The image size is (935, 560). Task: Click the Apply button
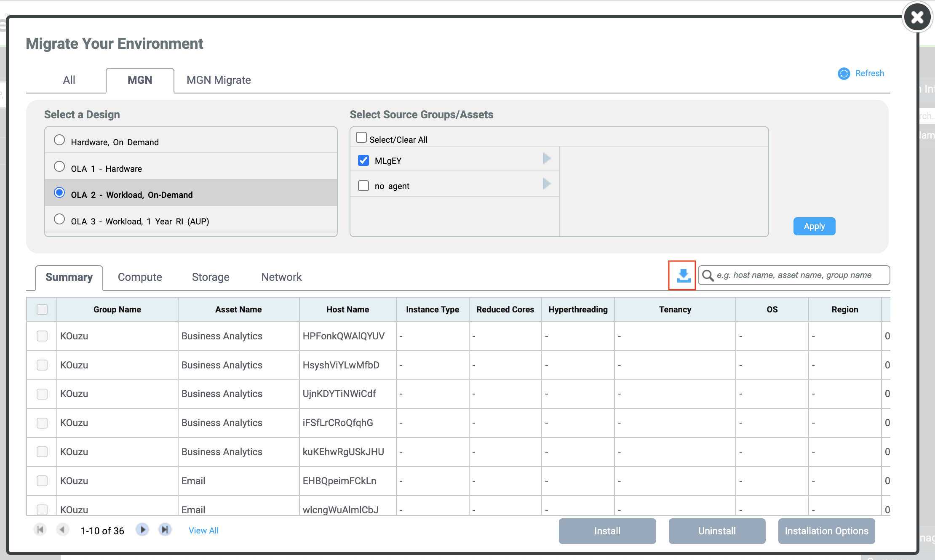[814, 227]
